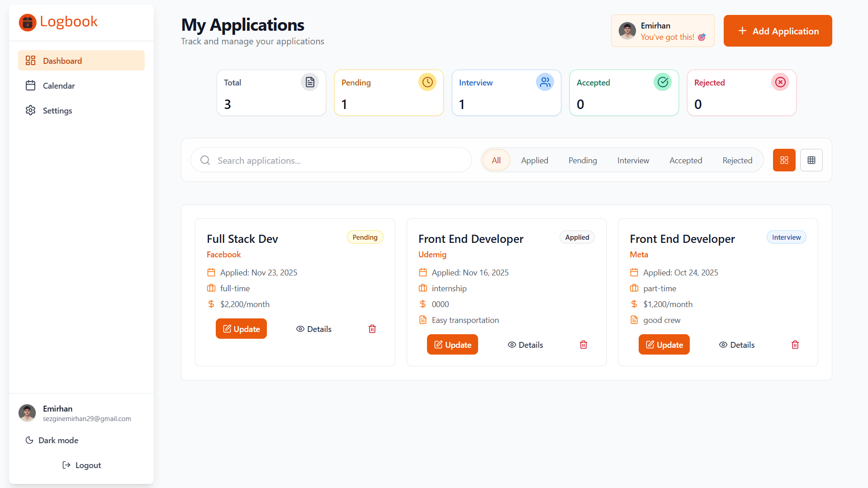This screenshot has height=488, width=868.
Task: View Details of Meta application
Action: tap(737, 345)
